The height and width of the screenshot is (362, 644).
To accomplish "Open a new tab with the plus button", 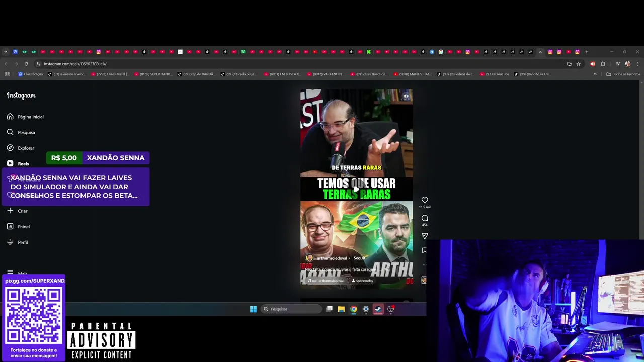I will point(586,52).
